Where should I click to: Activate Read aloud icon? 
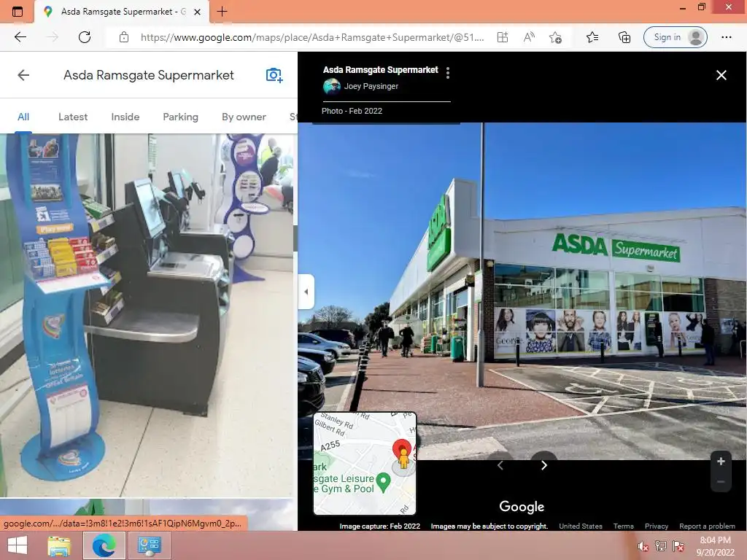pos(529,37)
